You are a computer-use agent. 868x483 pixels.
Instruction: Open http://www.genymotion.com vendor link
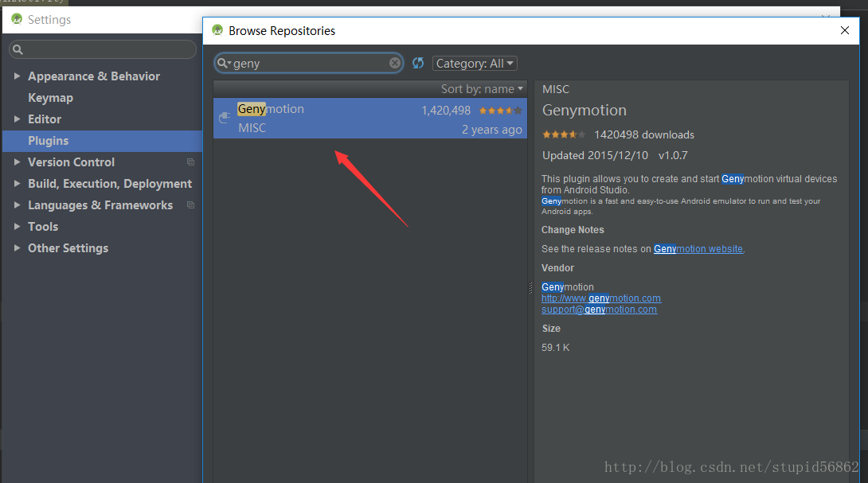click(x=601, y=298)
